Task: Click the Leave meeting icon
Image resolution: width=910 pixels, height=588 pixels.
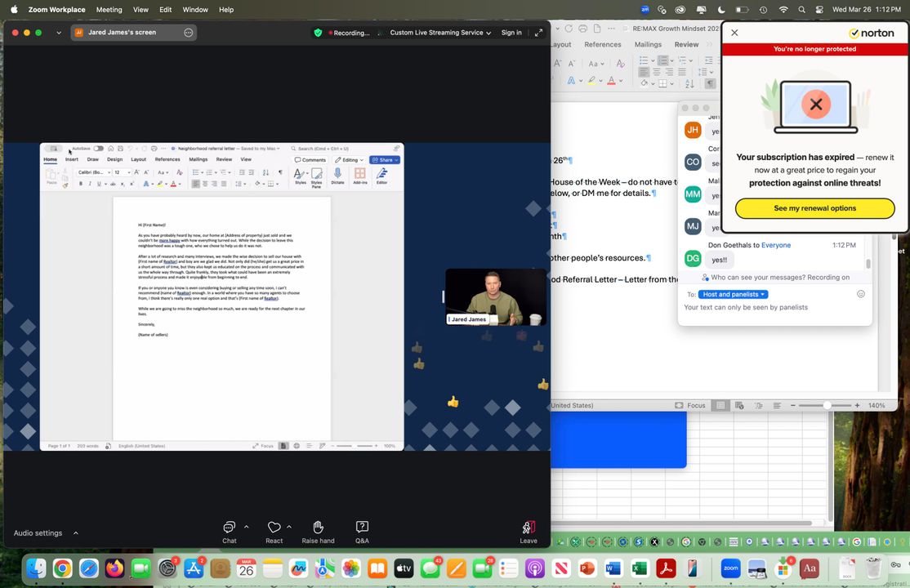Action: [x=529, y=528]
